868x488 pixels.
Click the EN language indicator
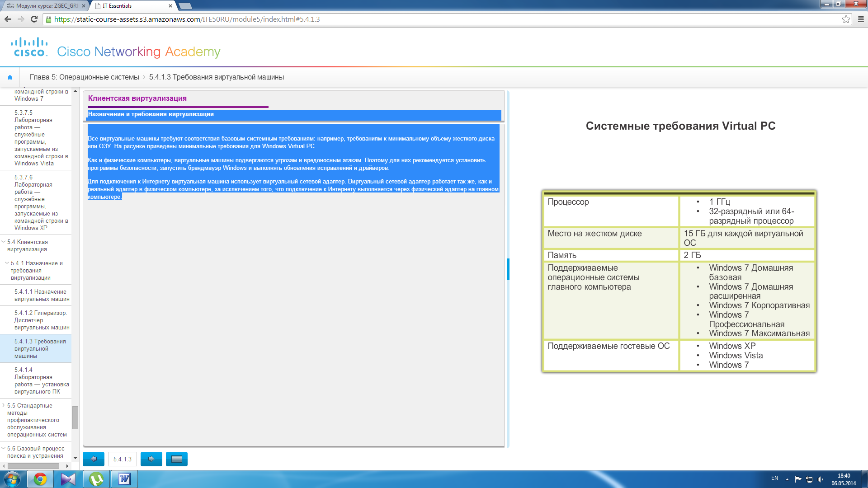click(774, 478)
